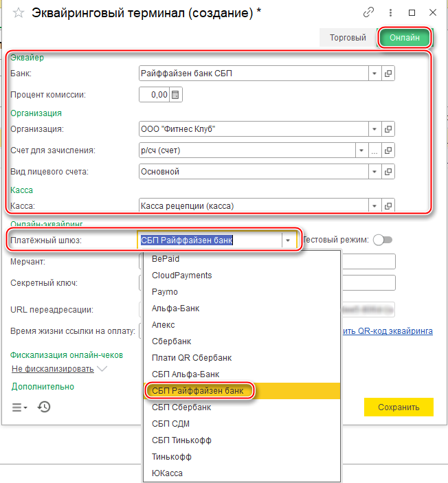The height and width of the screenshot is (483, 448).
Task: Choose Альфа-Банк from the gateway list
Action: click(242, 308)
